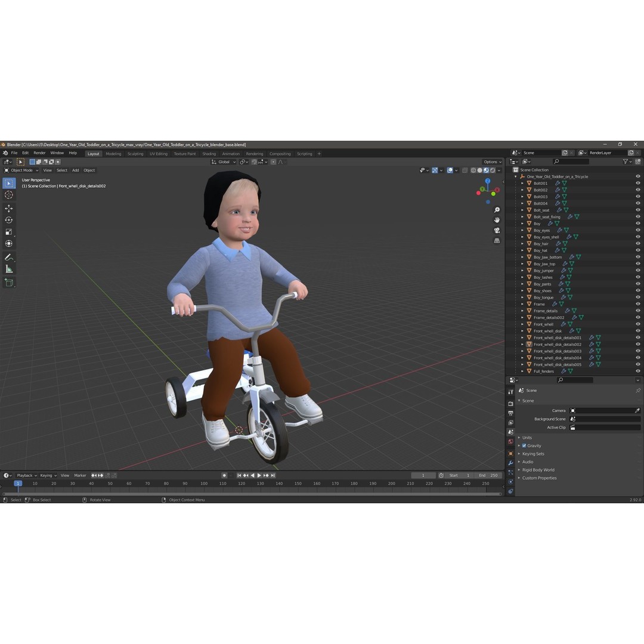Click the eyedropper next to the Camera field
The height and width of the screenshot is (644, 644).
pyautogui.click(x=637, y=410)
